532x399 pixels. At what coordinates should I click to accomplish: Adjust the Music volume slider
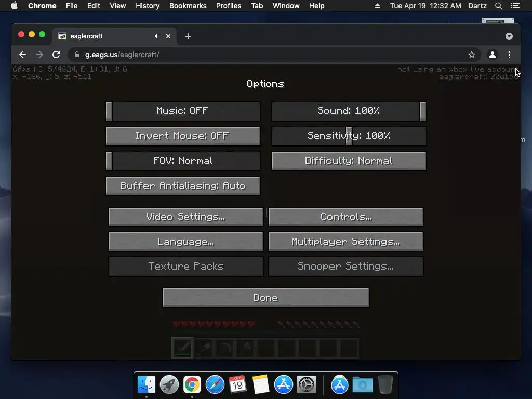(183, 111)
